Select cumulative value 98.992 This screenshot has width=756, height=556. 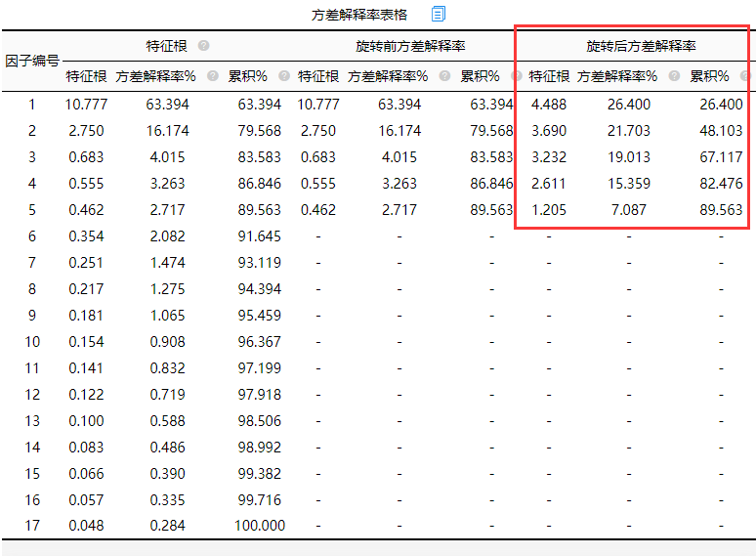pos(260,448)
